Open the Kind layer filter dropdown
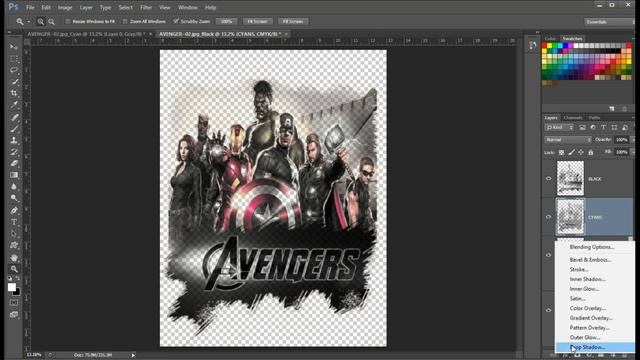640x360 pixels. tap(559, 128)
